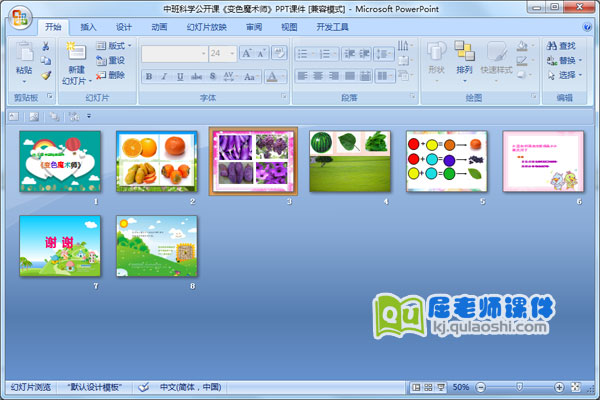Center align text
This screenshot has height=400, width=600.
(318, 76)
